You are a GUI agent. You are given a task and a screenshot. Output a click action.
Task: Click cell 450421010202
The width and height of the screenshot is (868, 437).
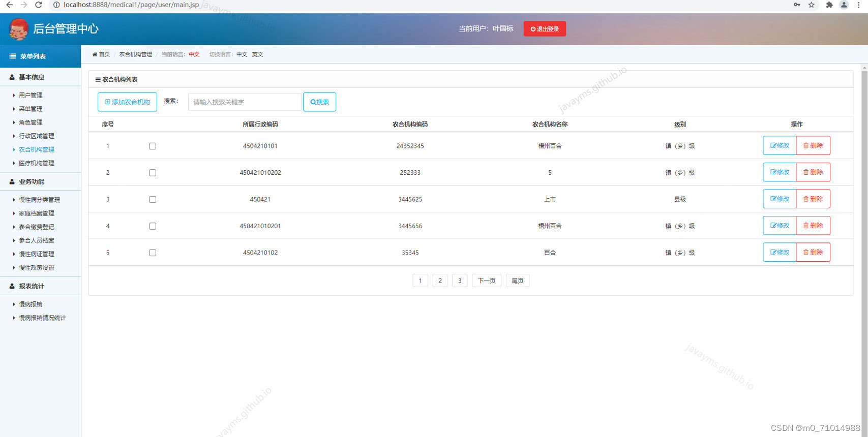[x=260, y=173]
